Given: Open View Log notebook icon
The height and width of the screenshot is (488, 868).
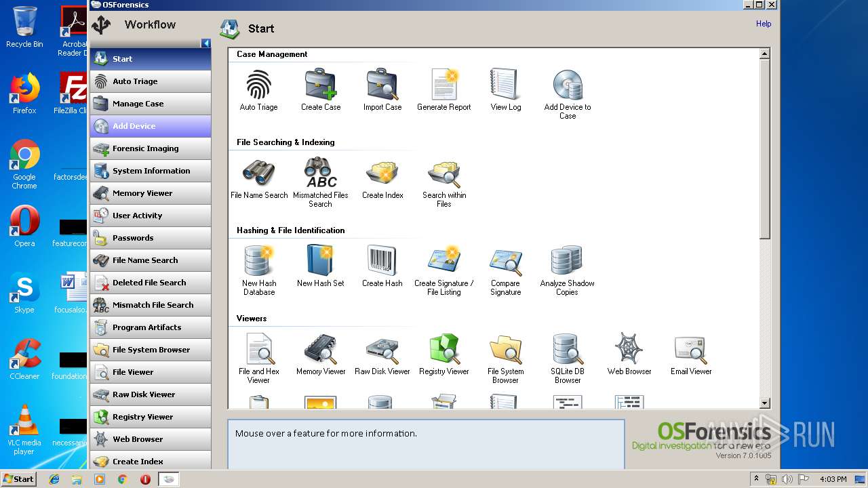Looking at the screenshot, I should [505, 85].
